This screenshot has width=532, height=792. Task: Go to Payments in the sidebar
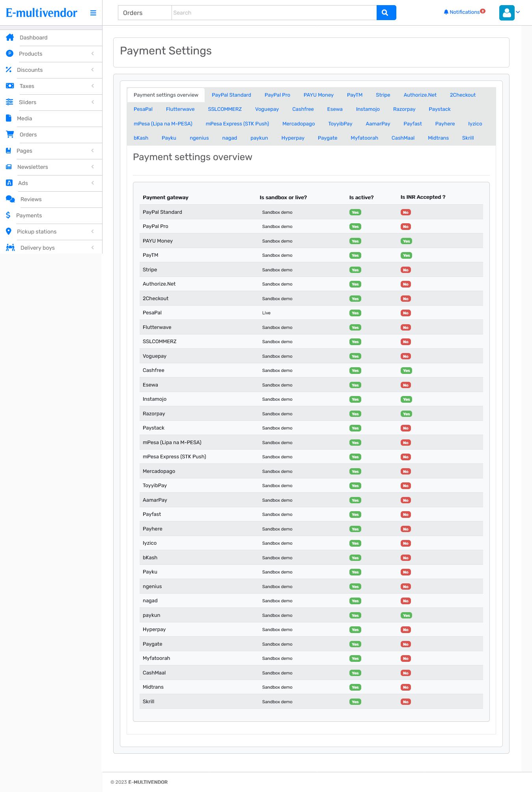tap(29, 215)
